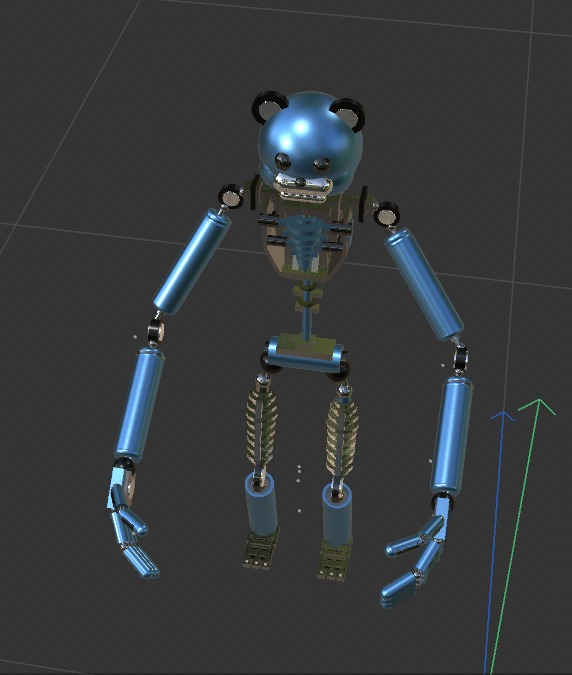This screenshot has height=675, width=572.
Task: Select the spring thigh on the right side
Action: pyautogui.click(x=342, y=435)
